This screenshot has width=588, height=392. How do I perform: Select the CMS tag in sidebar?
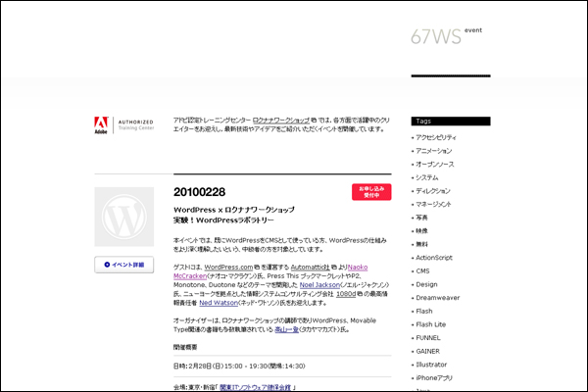[423, 270]
